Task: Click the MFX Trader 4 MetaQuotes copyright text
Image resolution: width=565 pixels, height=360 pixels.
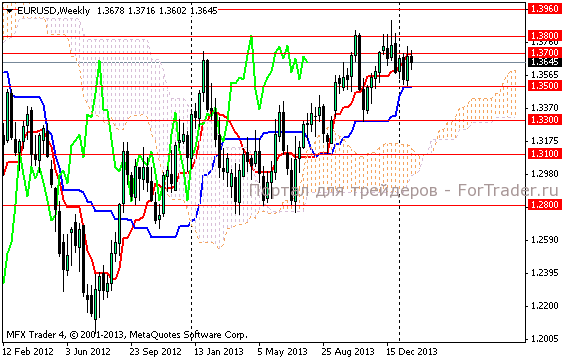Action: [127, 335]
